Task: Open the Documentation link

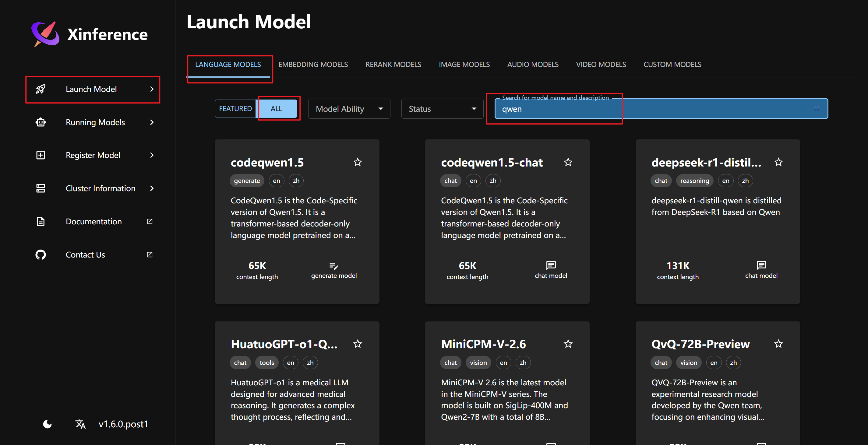Action: (93, 221)
